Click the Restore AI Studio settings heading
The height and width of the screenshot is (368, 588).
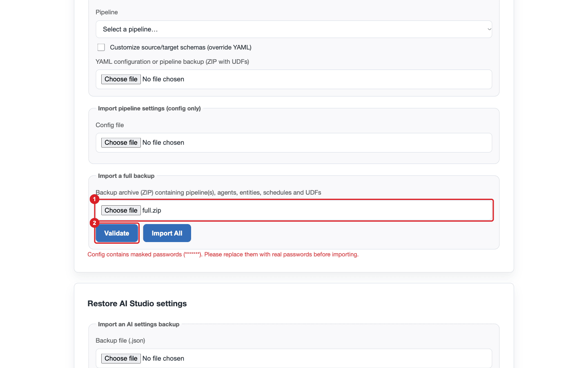point(137,303)
